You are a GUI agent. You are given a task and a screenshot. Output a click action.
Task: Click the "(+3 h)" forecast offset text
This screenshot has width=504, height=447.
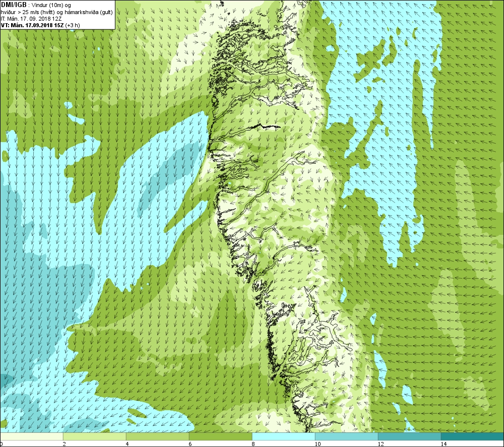coord(73,25)
